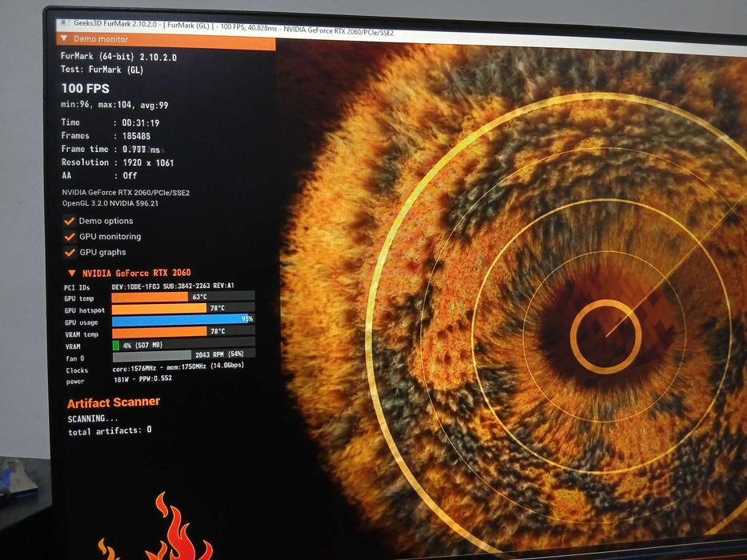747x560 pixels.
Task: Collapse the NVIDIA GeForce RTX 2060 section
Action: (x=72, y=274)
